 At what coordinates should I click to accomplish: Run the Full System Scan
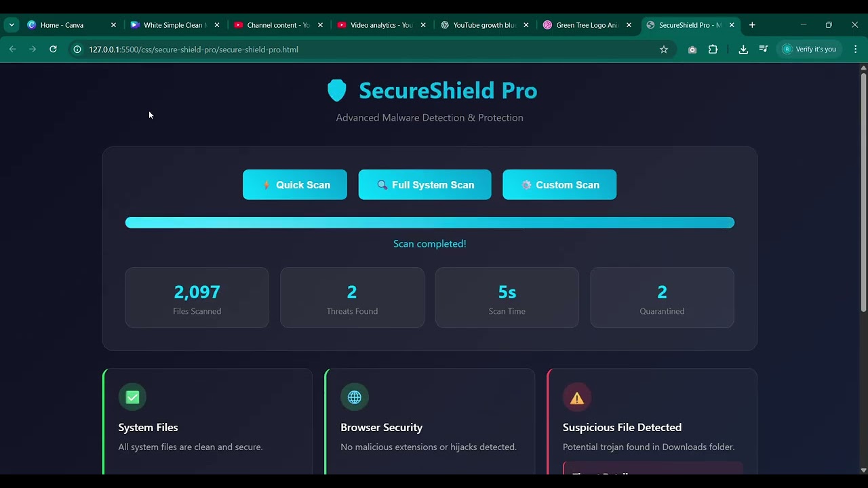tap(425, 184)
